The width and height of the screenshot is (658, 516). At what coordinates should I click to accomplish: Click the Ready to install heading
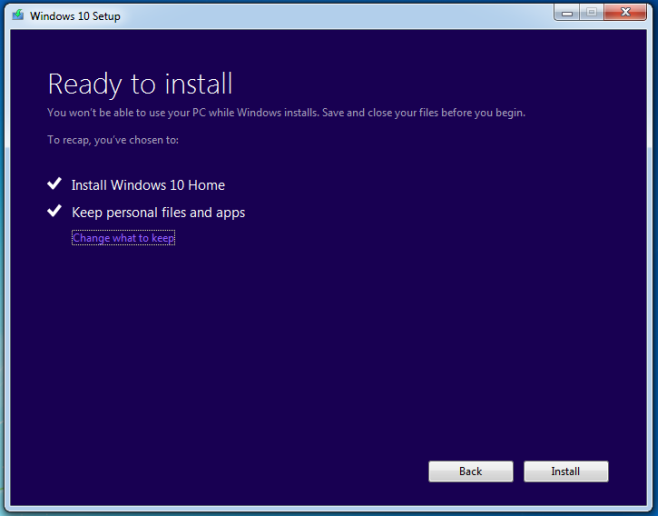[x=140, y=83]
